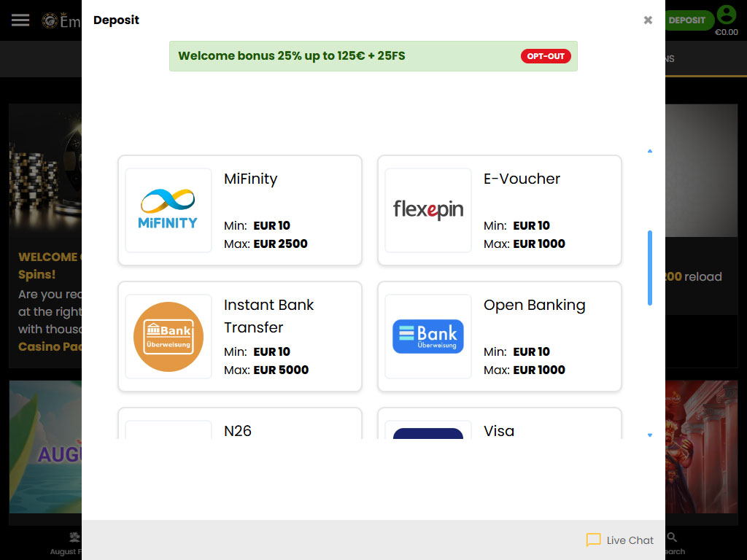The height and width of the screenshot is (560, 747).
Task: Select the Visa card logo
Action: click(427, 432)
